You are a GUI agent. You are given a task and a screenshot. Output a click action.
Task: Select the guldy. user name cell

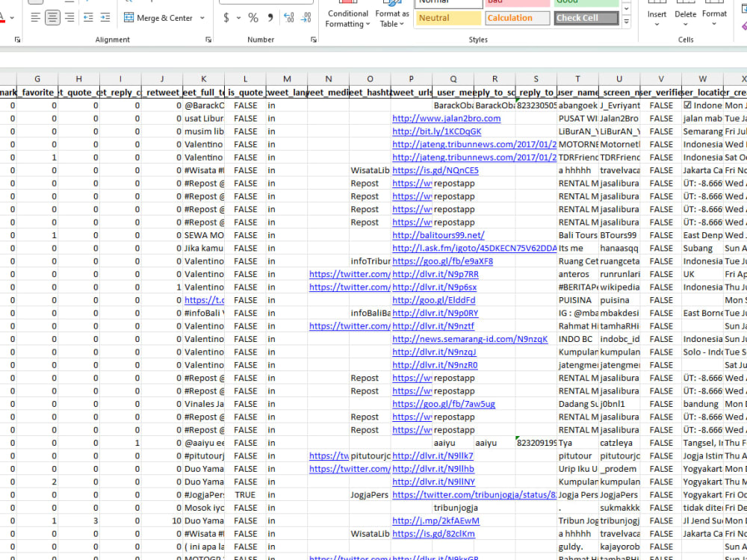click(577, 547)
